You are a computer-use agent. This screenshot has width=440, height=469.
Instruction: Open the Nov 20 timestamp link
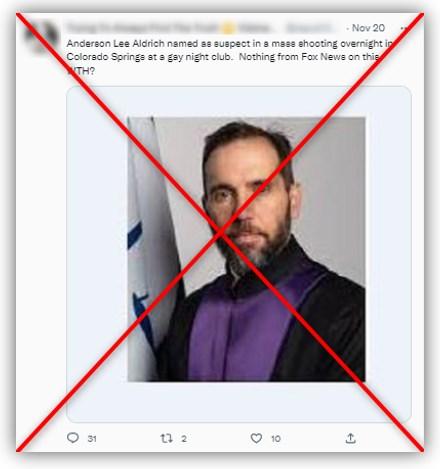tap(368, 28)
